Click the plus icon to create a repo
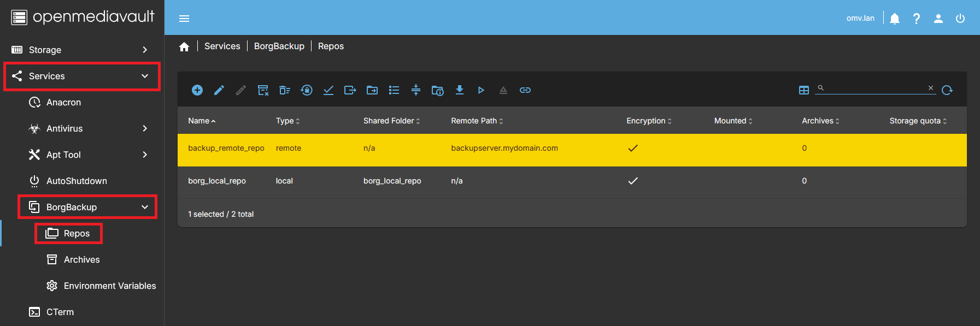 coord(197,90)
